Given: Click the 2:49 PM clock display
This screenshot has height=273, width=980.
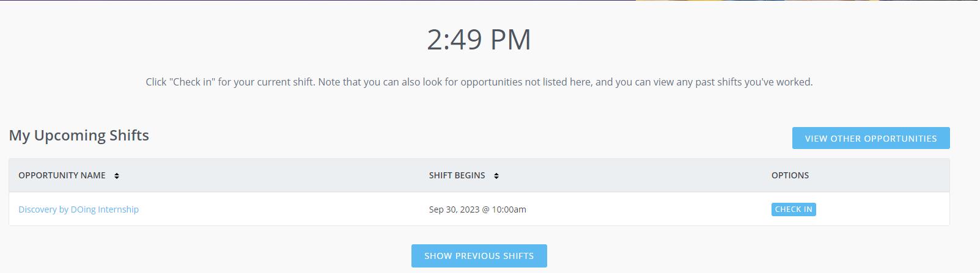Looking at the screenshot, I should pos(479,40).
